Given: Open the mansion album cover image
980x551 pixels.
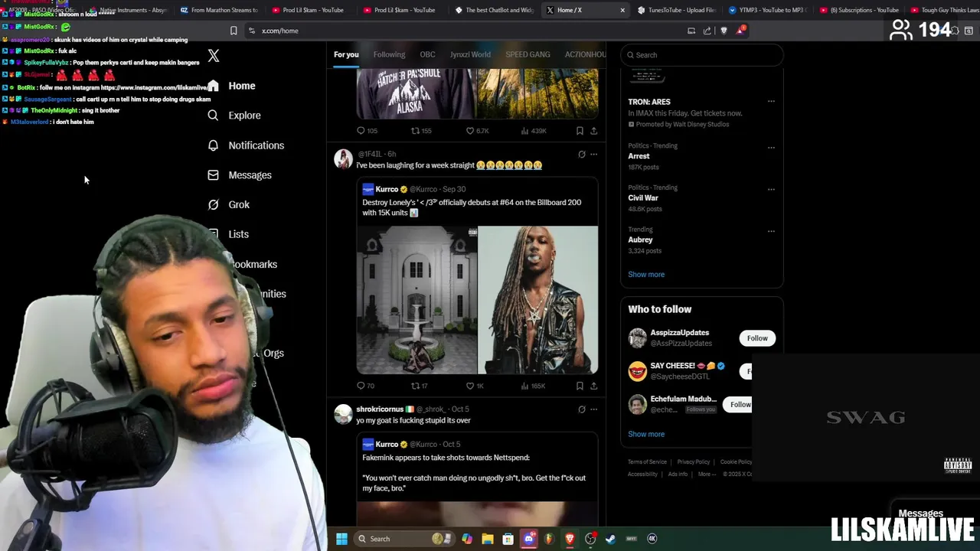Looking at the screenshot, I should [x=416, y=300].
